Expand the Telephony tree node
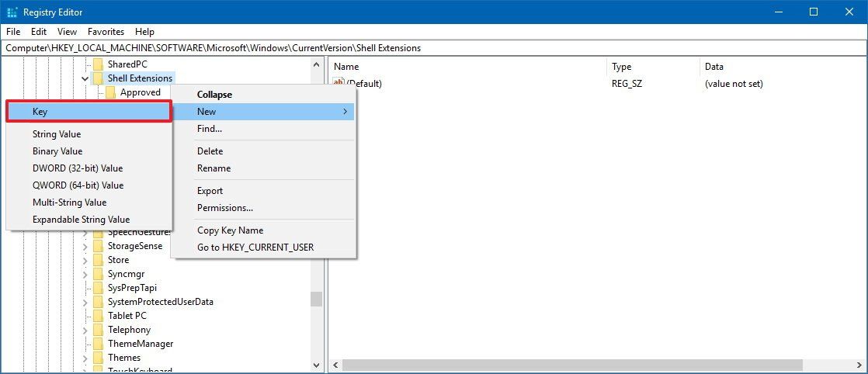Image resolution: width=868 pixels, height=374 pixels. [85, 330]
